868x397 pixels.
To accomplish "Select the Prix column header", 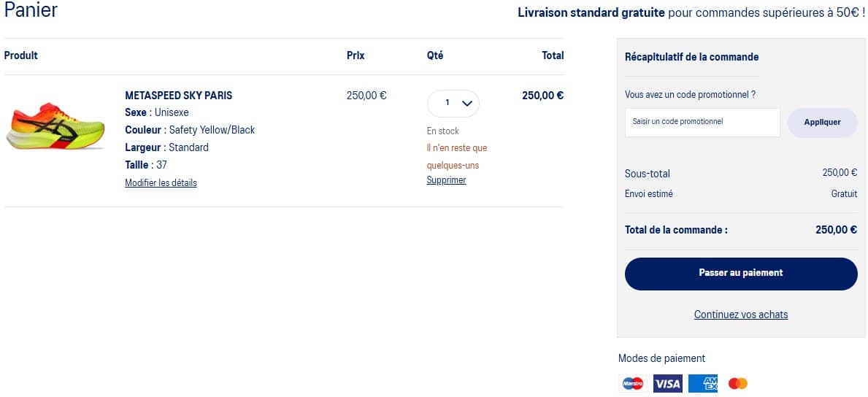I will pos(356,55).
